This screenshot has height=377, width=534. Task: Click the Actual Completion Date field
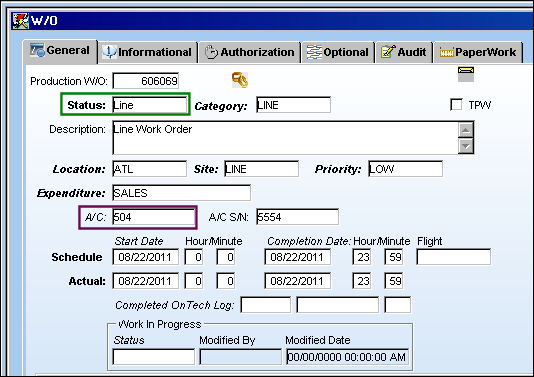pyautogui.click(x=297, y=281)
